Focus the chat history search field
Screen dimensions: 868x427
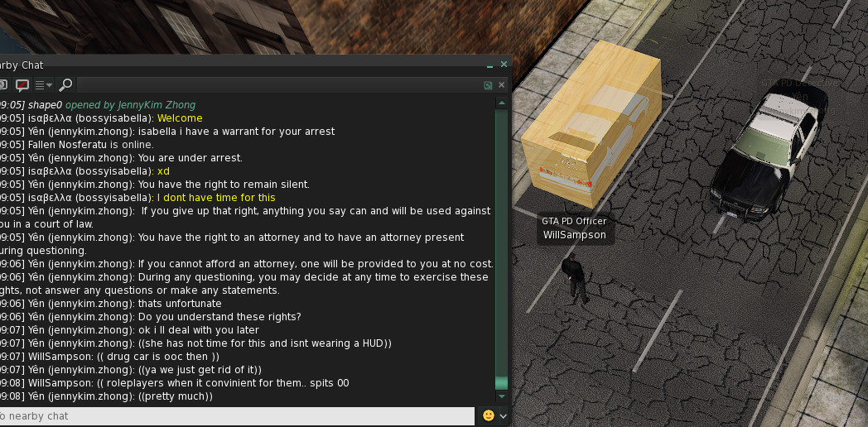278,85
